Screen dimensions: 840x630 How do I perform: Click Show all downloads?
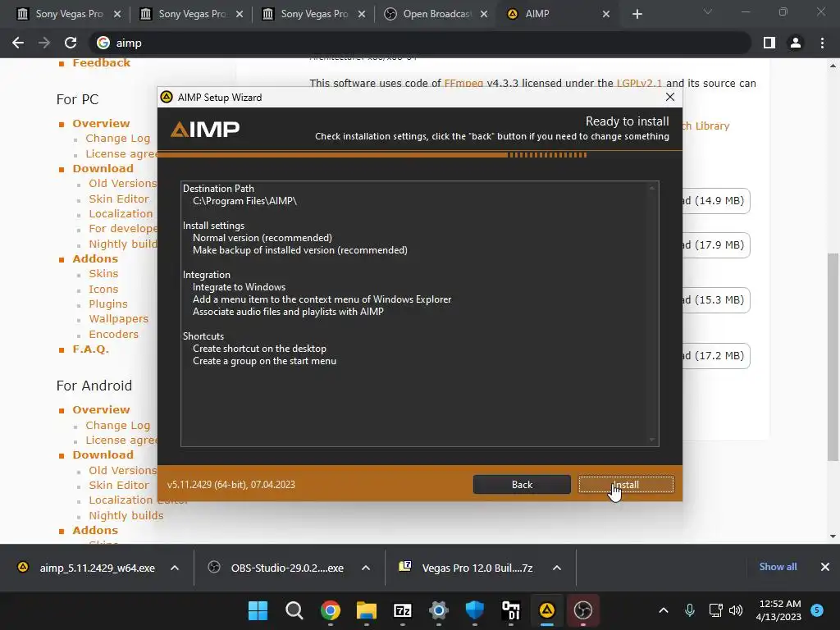(x=778, y=567)
